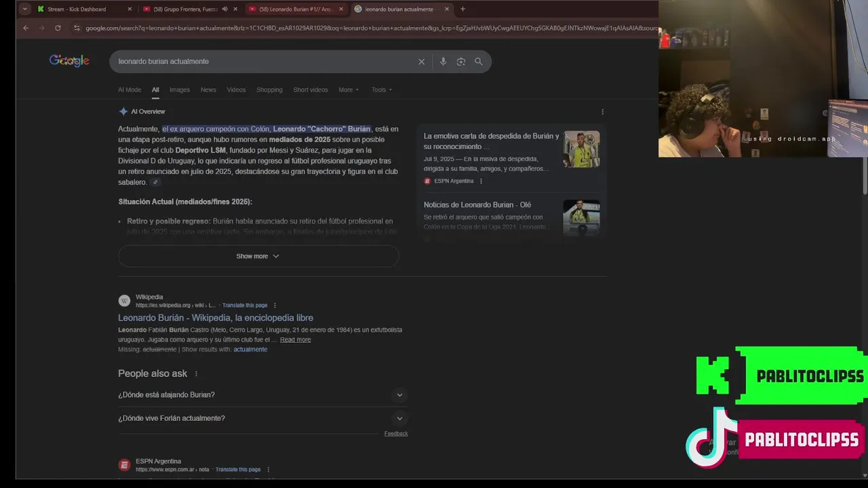This screenshot has height=488, width=868.
Task: Expand ¿Dónde vive Forlán actualmente? question
Action: pos(263,418)
